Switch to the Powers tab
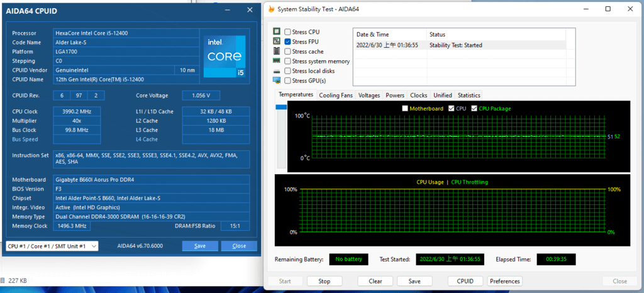 click(395, 95)
